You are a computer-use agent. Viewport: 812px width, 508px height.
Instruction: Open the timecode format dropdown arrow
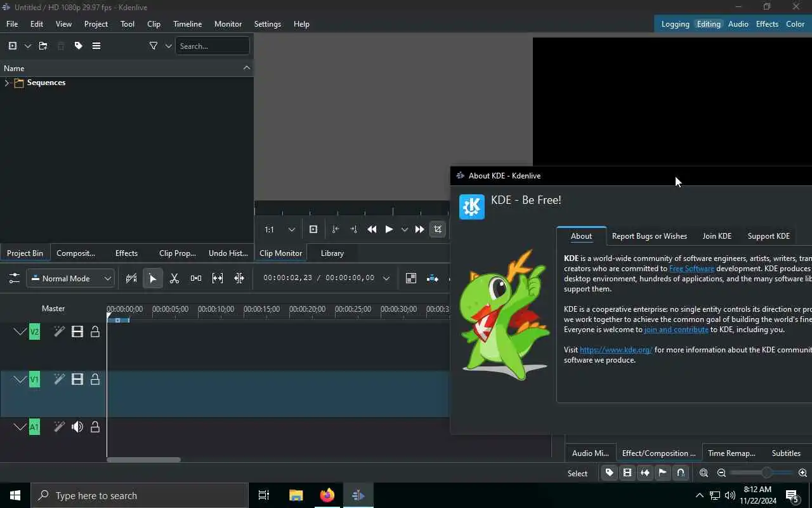pos(386,278)
